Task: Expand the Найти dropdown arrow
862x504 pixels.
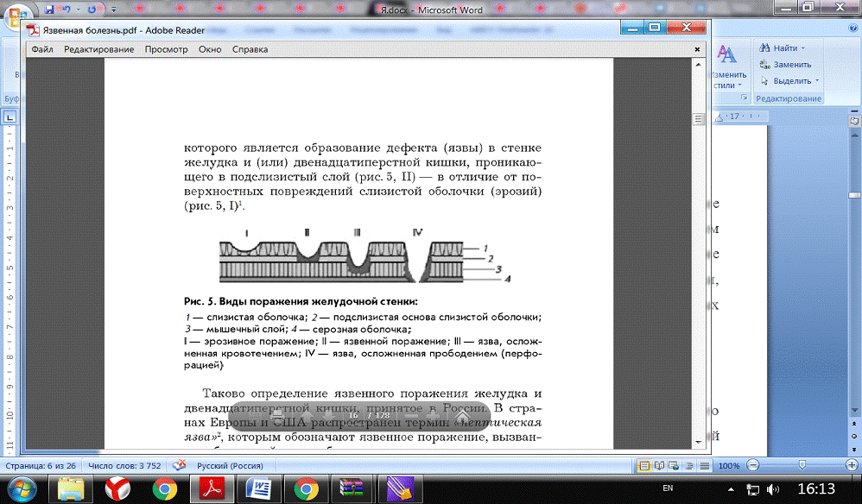Action: pos(802,48)
